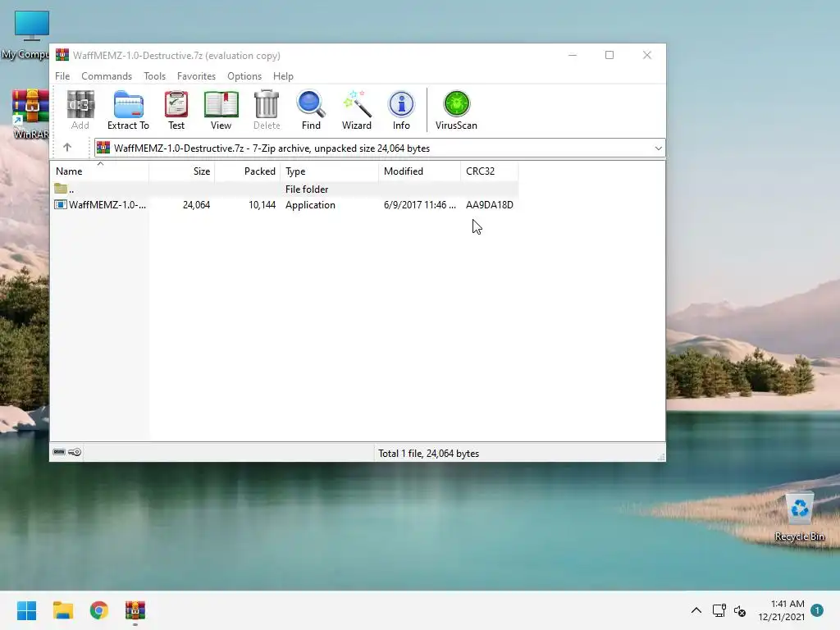
Task: Click the network tray icon
Action: tap(719, 610)
